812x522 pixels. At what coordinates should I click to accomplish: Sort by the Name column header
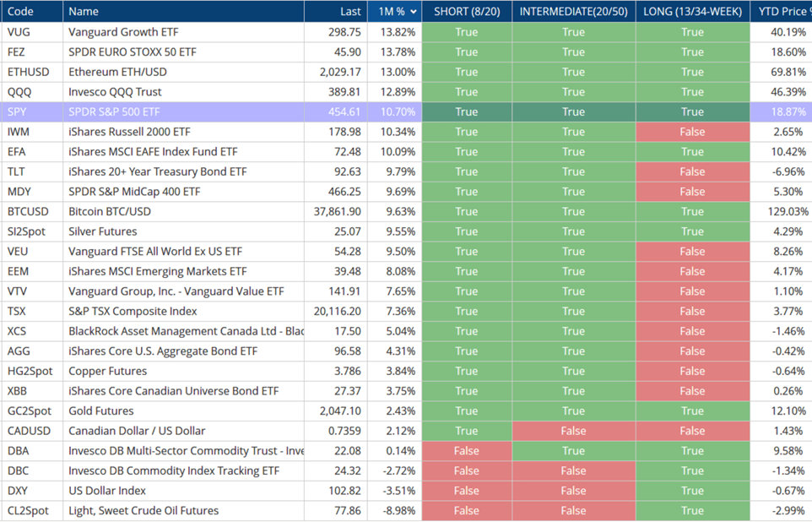coord(84,12)
